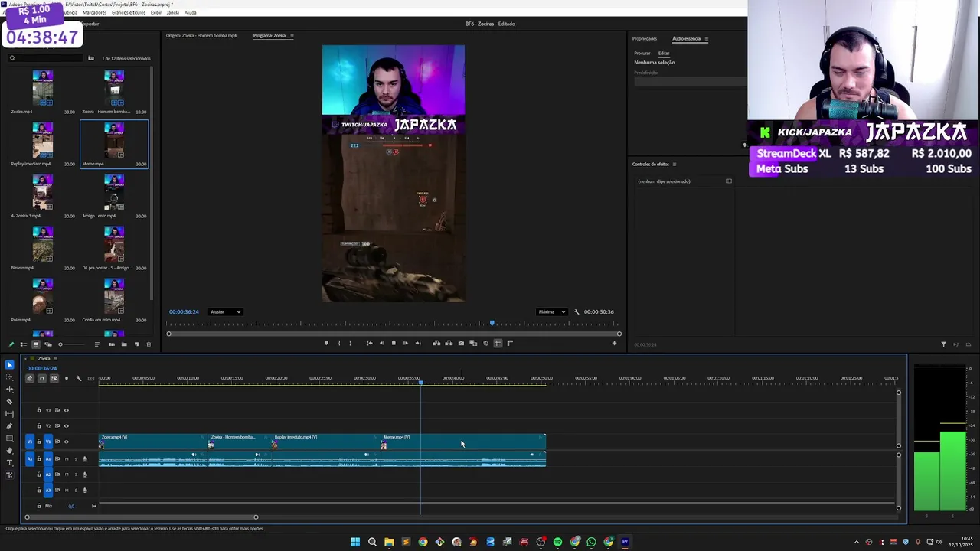Stop playback in Program monitor
Screen dimensions: 980x551
(x=394, y=343)
